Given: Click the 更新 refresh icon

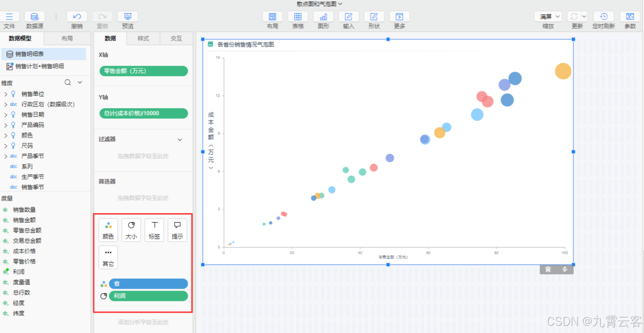Looking at the screenshot, I should pyautogui.click(x=573, y=17).
